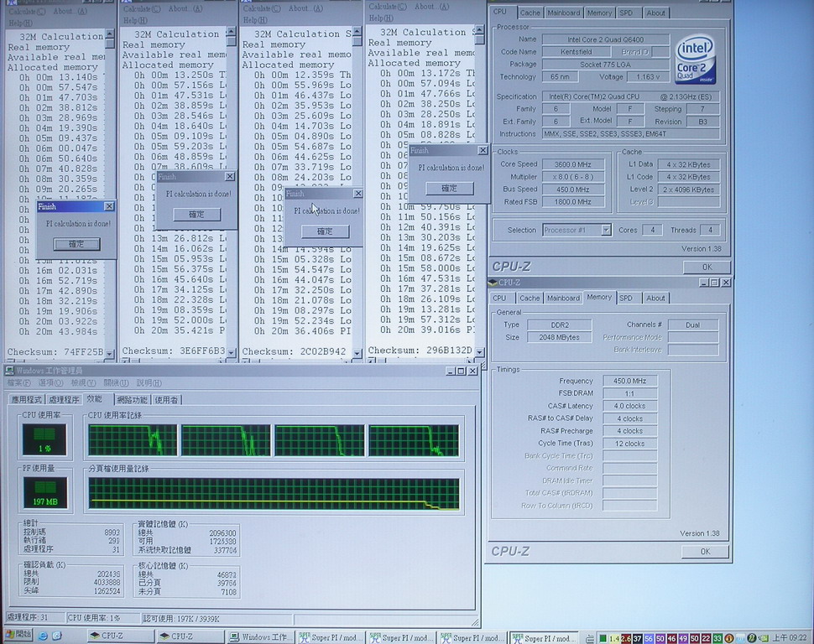Switch to 使用者 tab in Task Manager

tap(166, 400)
